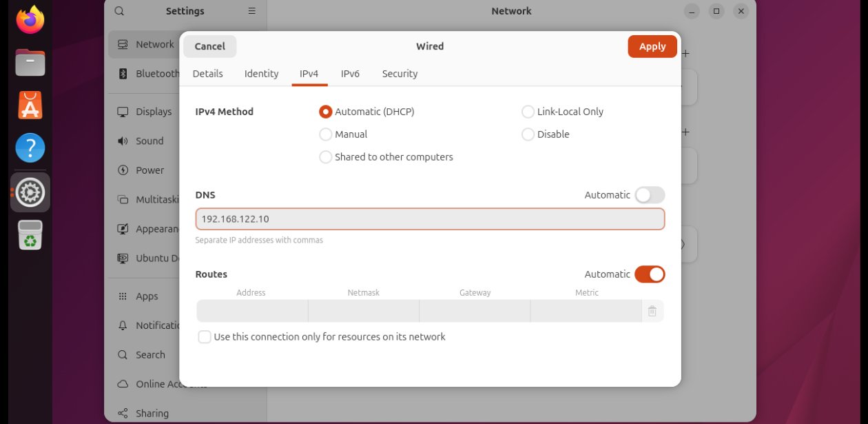Open the Security tab

400,74
